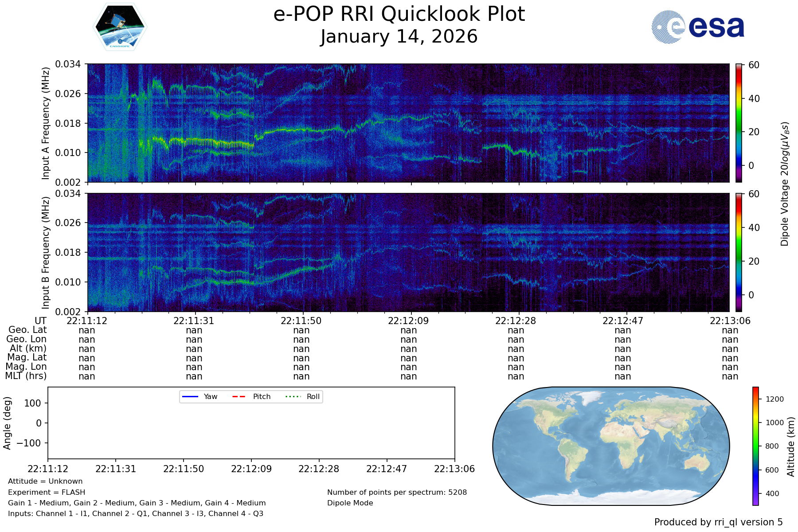Click the 'e-POP RRI Quicklook Plot' title

point(399,14)
